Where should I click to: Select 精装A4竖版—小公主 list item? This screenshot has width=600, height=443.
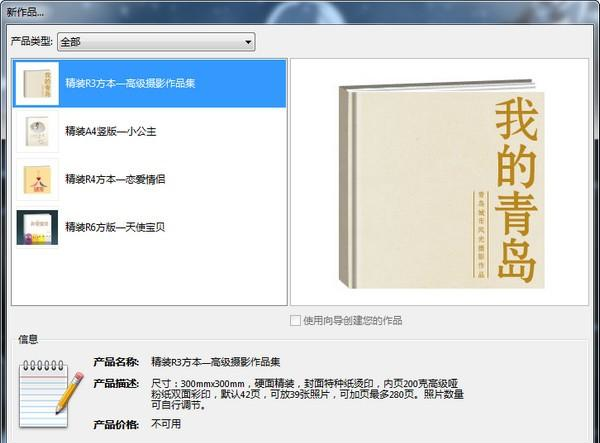click(x=149, y=131)
